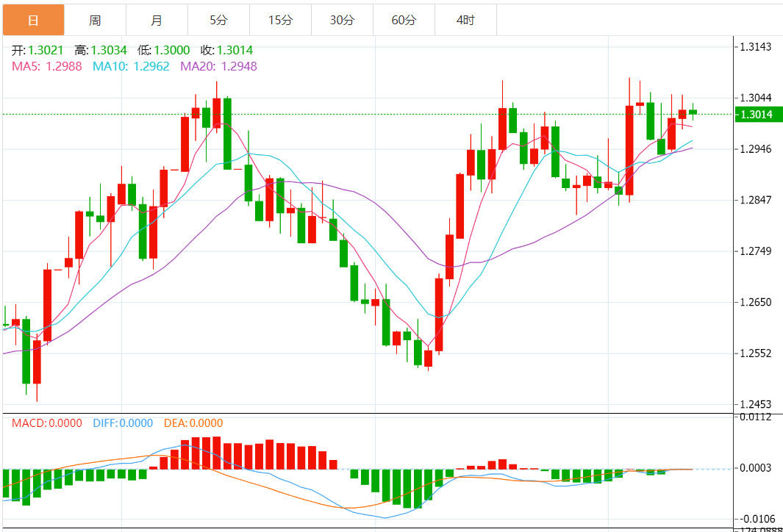The height and width of the screenshot is (532, 783).
Task: Click the 1.2749 price axis label
Action: coord(755,251)
